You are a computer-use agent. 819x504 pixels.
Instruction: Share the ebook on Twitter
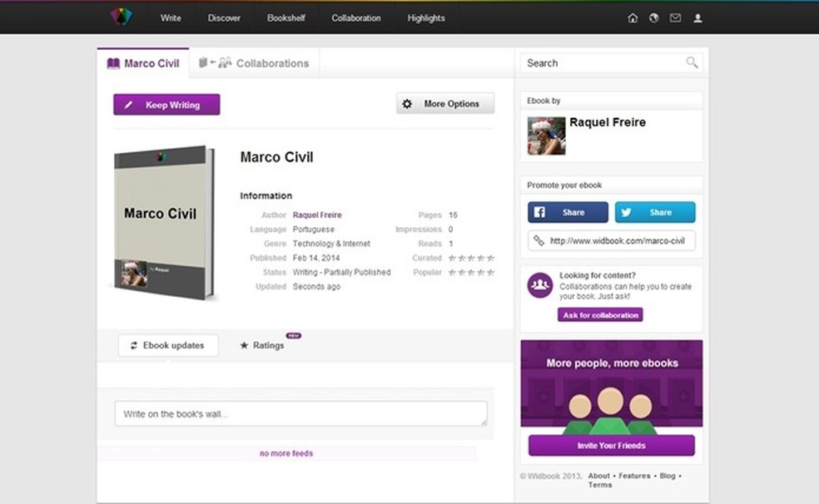click(655, 212)
